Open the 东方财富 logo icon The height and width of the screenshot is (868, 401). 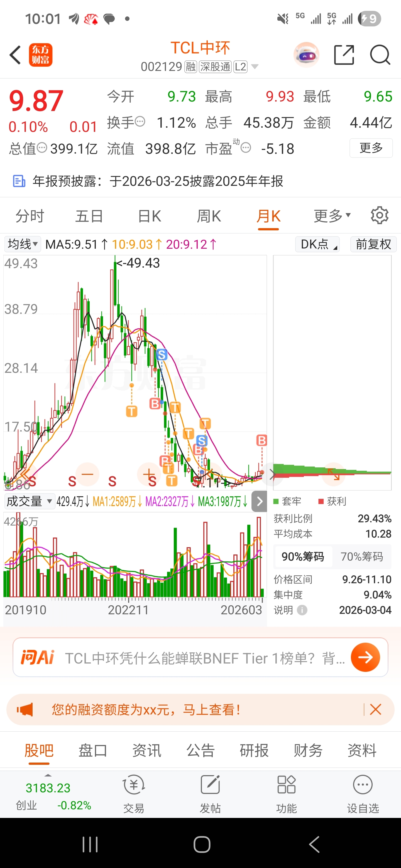point(40,55)
